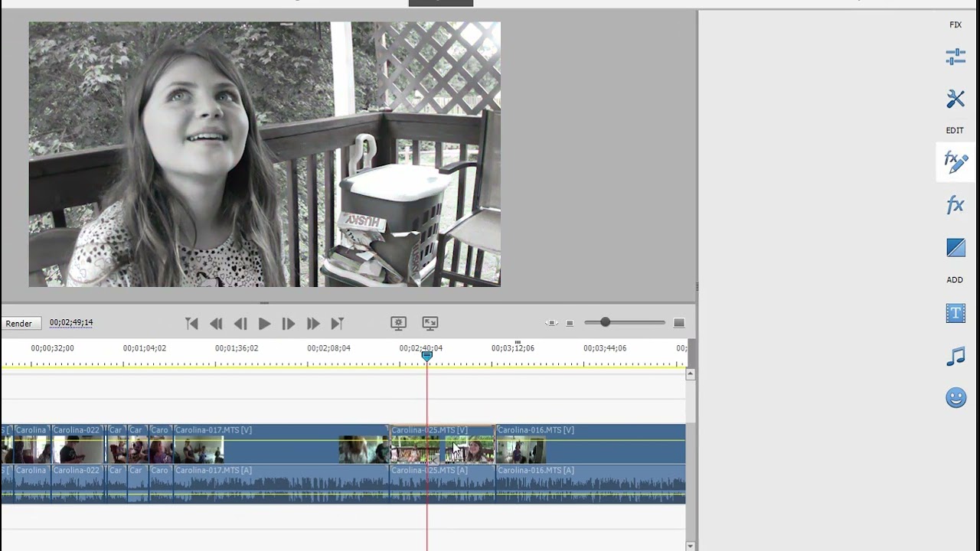Viewport: 980px width, 551px height.
Task: Select the Carolina-022 audio clip
Action: 77,484
